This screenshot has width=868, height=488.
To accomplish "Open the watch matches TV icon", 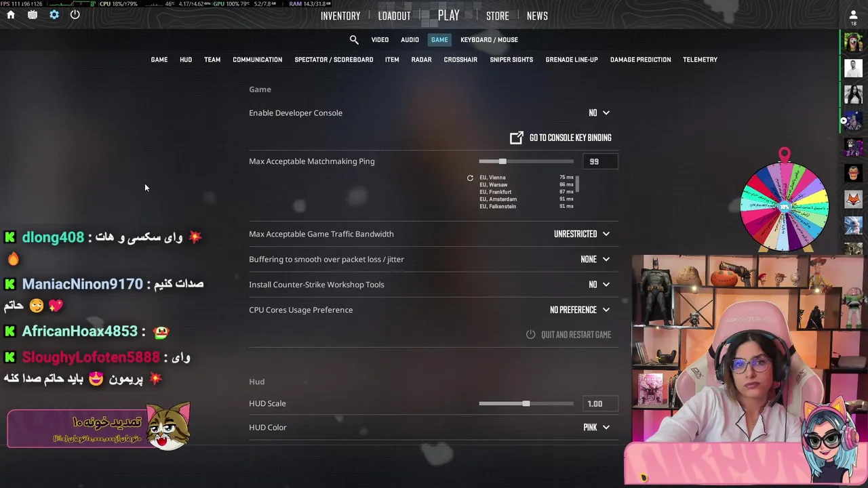I will click(33, 15).
